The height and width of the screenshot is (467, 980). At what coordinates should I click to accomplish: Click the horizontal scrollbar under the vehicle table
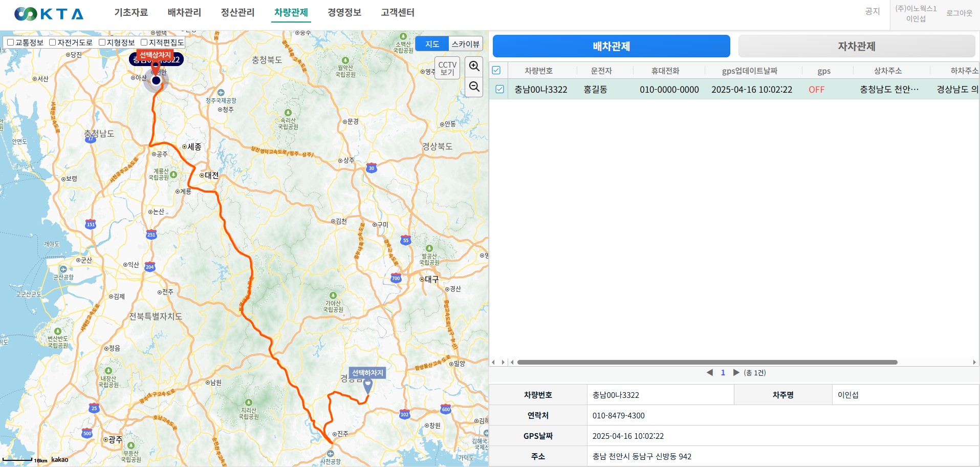tap(707, 363)
